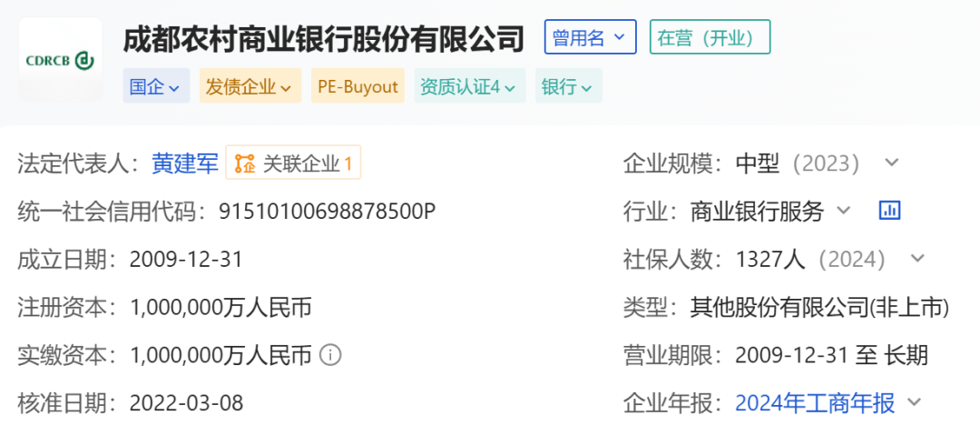The width and height of the screenshot is (980, 425).
Task: Expand the 企业规模 chevron
Action: pyautogui.click(x=891, y=163)
